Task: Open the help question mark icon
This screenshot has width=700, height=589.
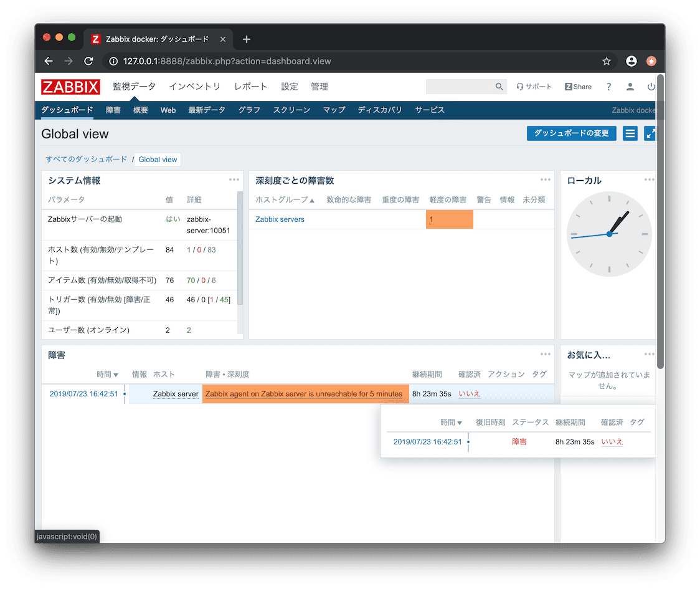Action: [x=608, y=87]
